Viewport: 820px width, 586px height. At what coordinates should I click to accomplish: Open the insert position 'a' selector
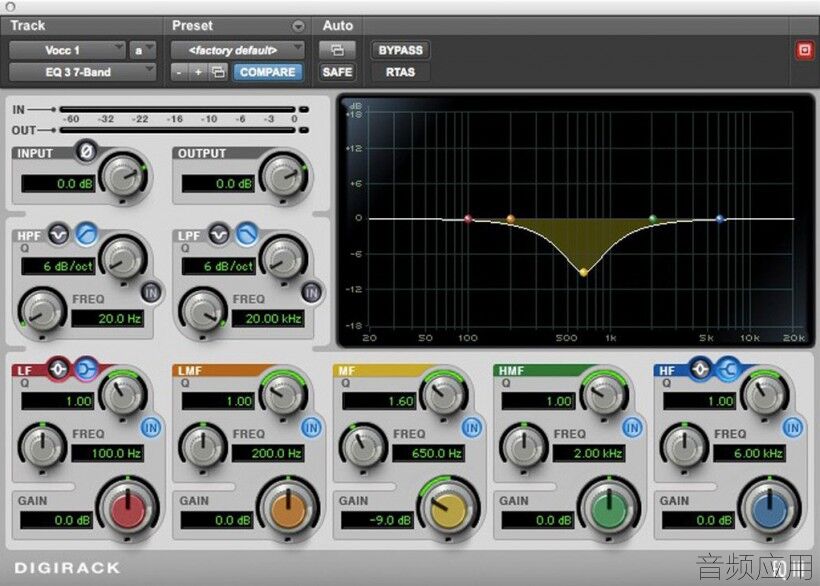tap(143, 50)
